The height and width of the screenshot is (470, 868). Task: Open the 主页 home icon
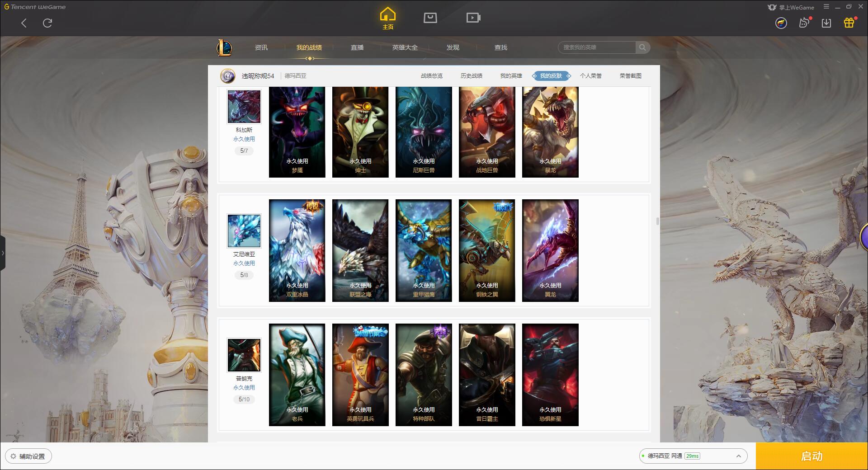click(387, 19)
